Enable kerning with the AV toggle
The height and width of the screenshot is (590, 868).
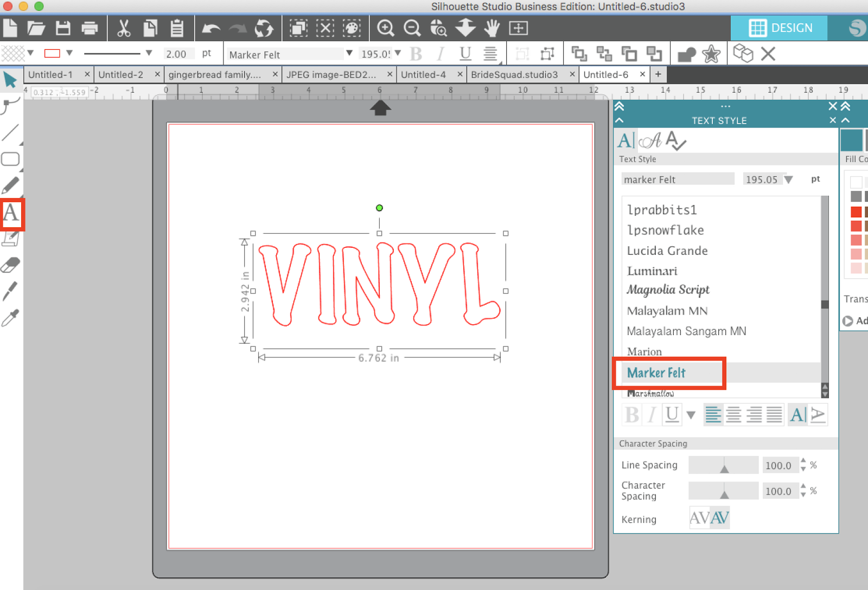pyautogui.click(x=719, y=517)
